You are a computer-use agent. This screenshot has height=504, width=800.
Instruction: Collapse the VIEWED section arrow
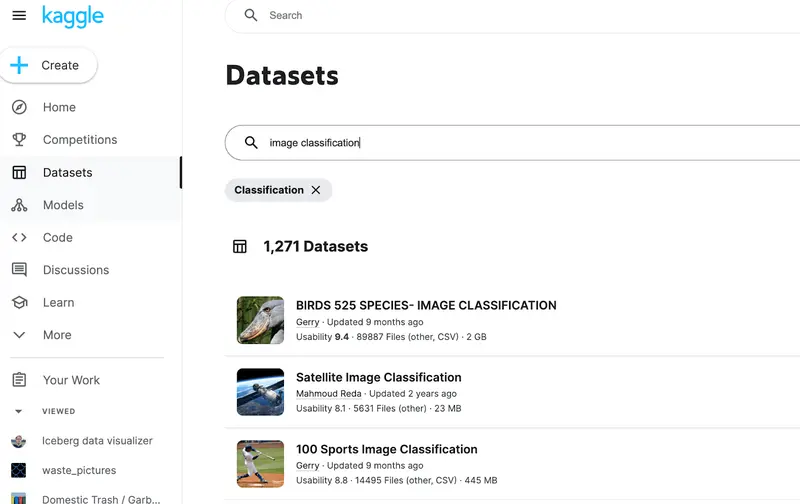pos(18,411)
